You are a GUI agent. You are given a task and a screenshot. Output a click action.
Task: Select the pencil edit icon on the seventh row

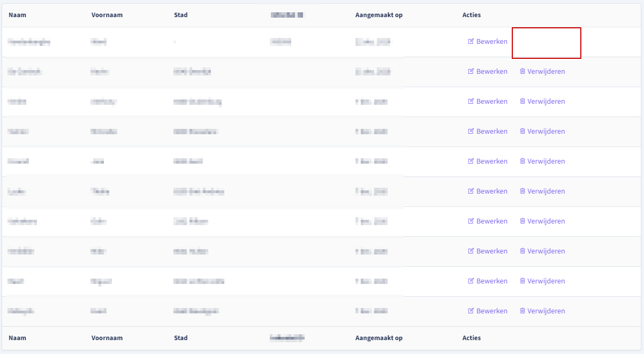pos(472,221)
